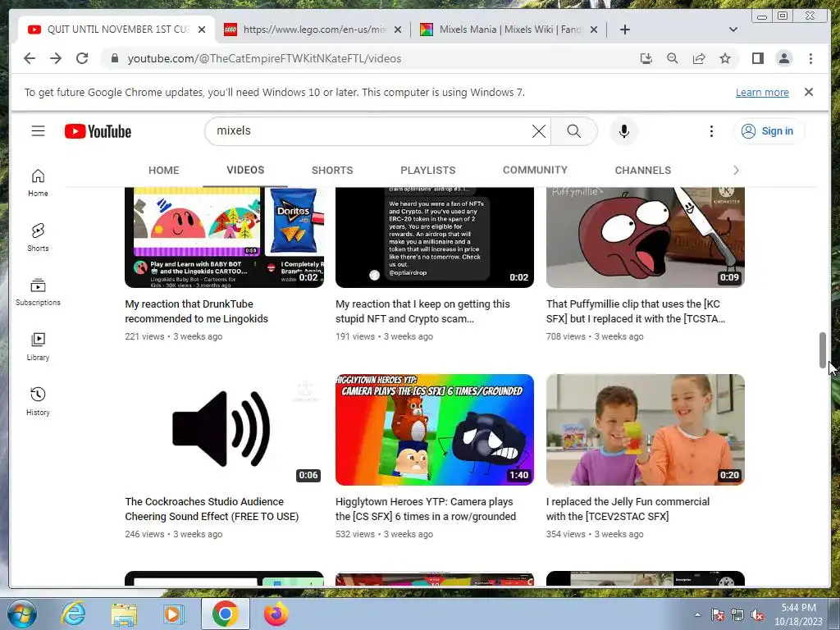The height and width of the screenshot is (630, 840).
Task: Click the speaker icon video thumbnail
Action: click(x=224, y=430)
